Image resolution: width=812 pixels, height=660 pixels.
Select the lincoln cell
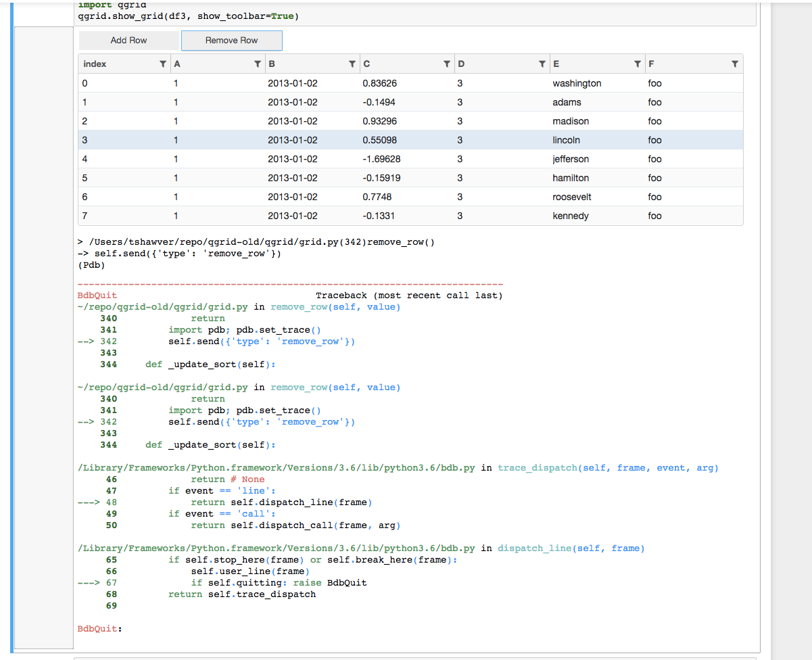[566, 140]
